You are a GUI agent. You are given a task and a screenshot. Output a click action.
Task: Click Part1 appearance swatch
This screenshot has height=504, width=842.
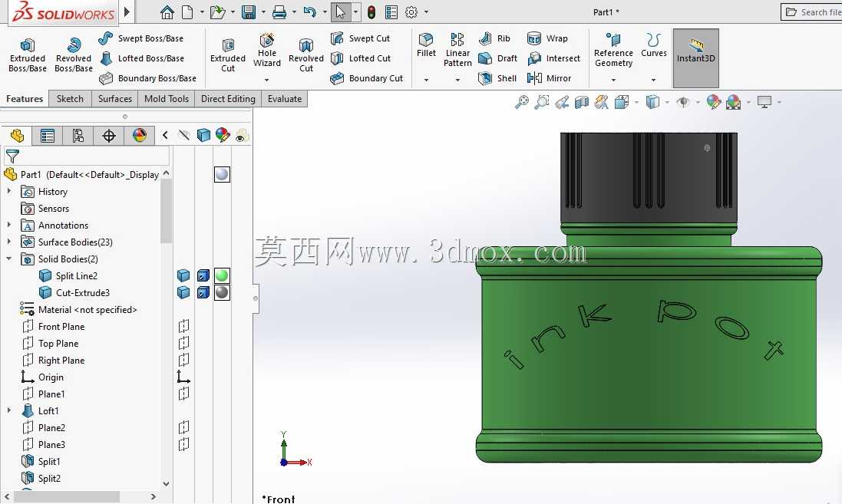click(222, 174)
